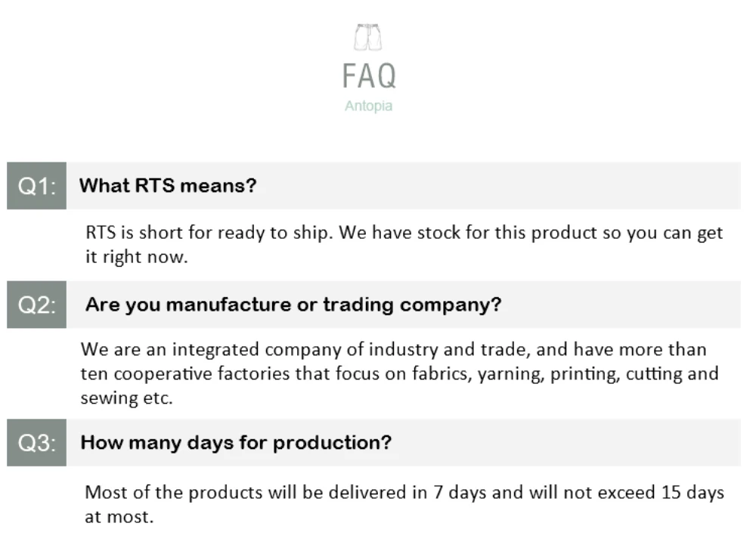Click the FAQ heading text
This screenshot has height=545, width=756.
tap(368, 76)
